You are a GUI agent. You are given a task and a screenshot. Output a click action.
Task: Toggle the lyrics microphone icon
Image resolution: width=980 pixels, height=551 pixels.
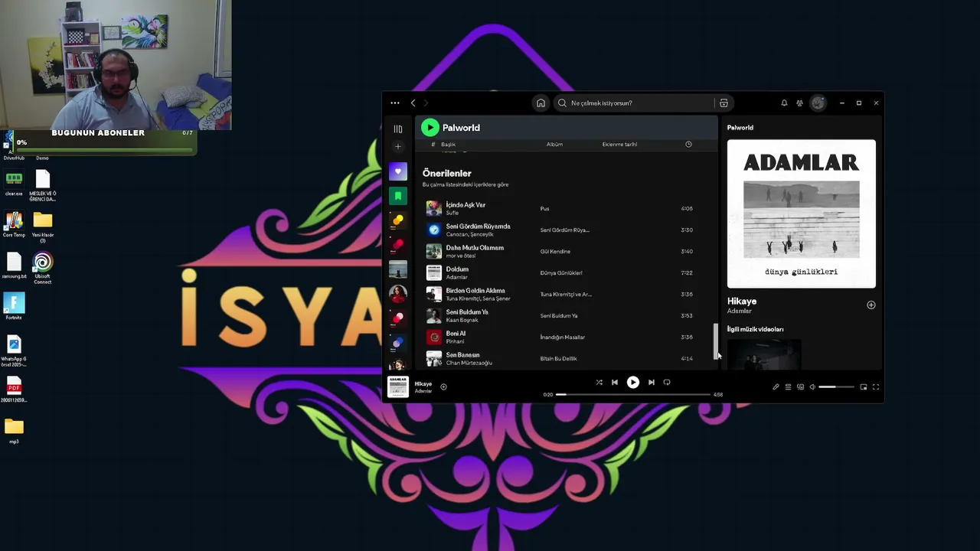coord(776,387)
